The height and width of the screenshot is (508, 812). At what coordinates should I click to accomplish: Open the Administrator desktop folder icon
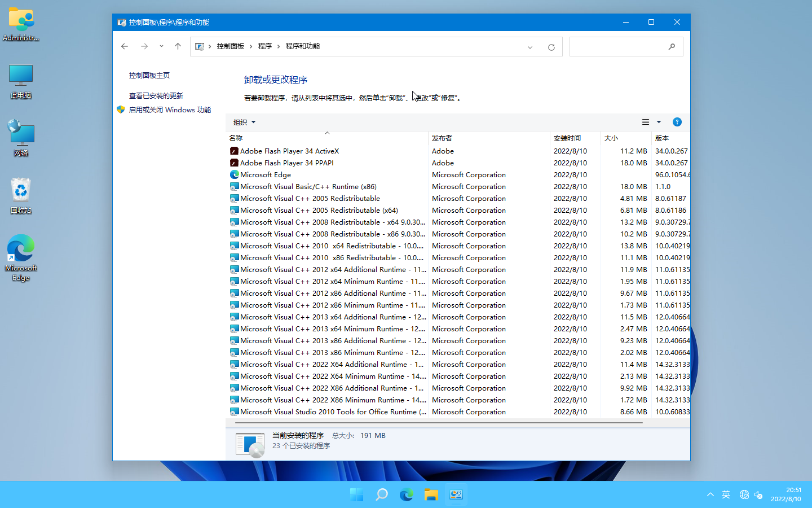coord(21,25)
